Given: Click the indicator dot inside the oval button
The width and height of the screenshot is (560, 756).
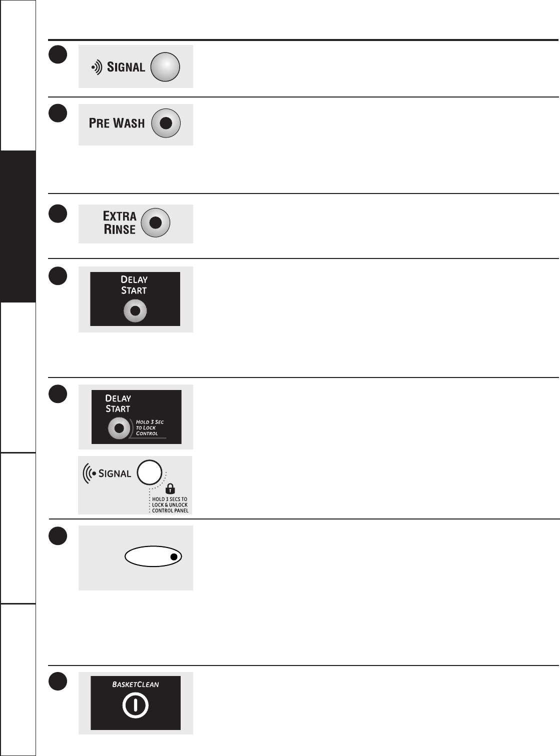Looking at the screenshot, I should [x=174, y=557].
